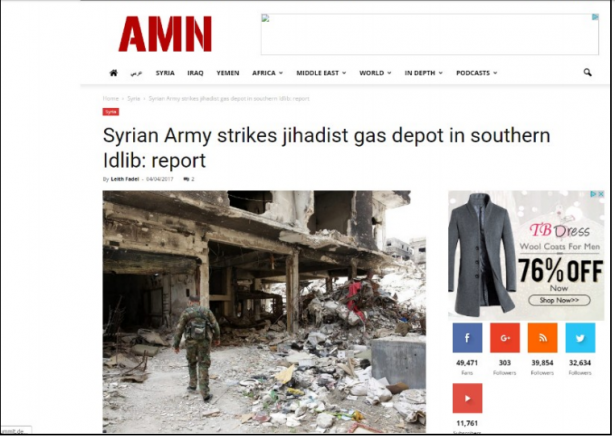Select the Syria menu item
This screenshot has width=615, height=437.
[x=165, y=73]
